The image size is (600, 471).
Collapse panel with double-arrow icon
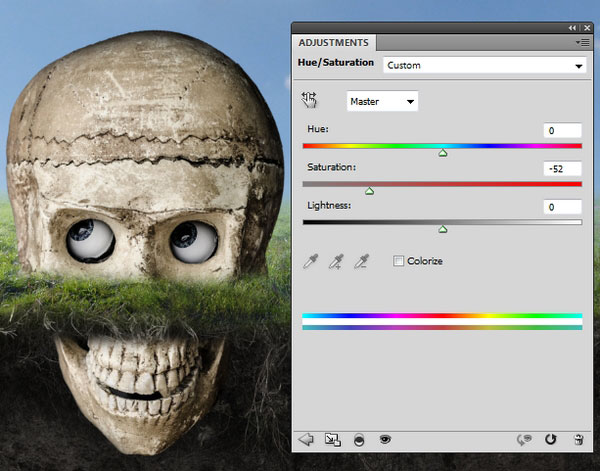[572, 28]
